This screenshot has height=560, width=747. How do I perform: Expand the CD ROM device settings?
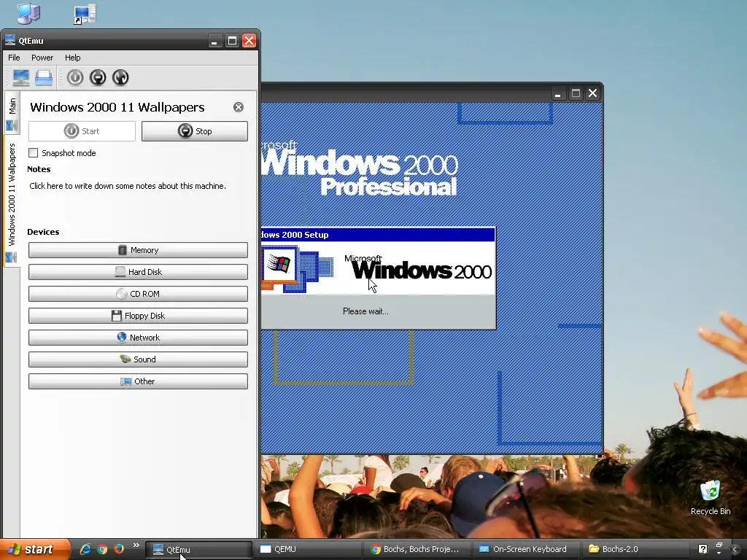138,294
